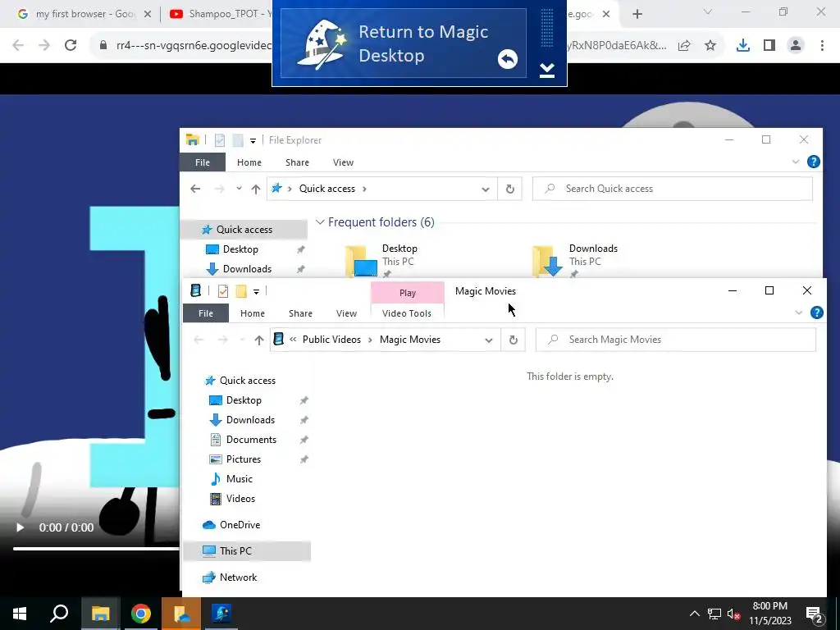Bookmark this page with the star icon
This screenshot has height=630, width=840.
[710, 46]
